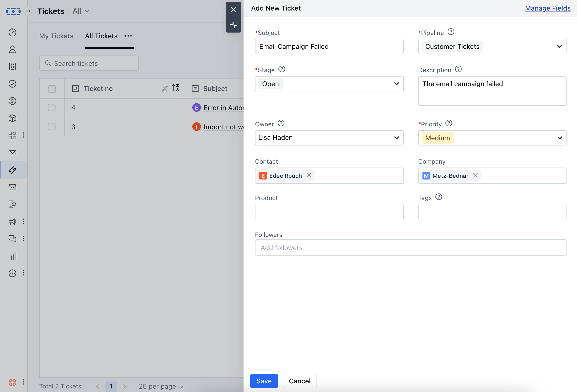
Task: Open the apps grid icon in sidebar
Action: (x=12, y=135)
